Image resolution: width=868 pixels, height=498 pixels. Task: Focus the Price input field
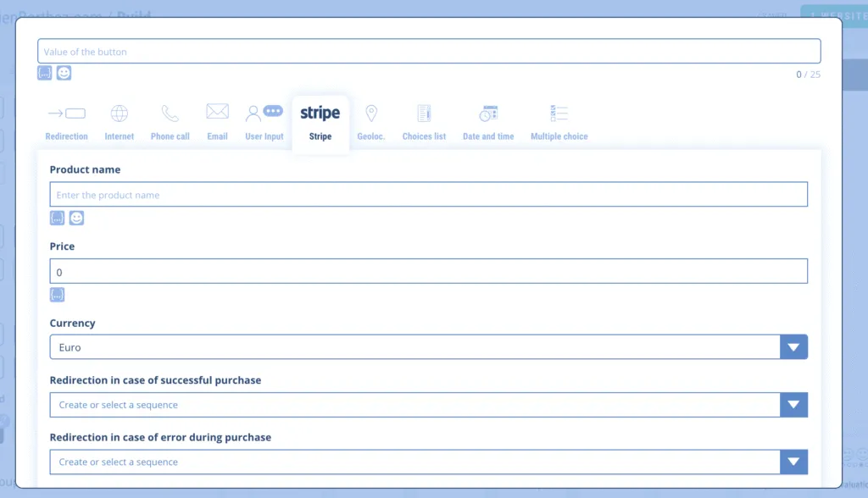click(x=428, y=272)
